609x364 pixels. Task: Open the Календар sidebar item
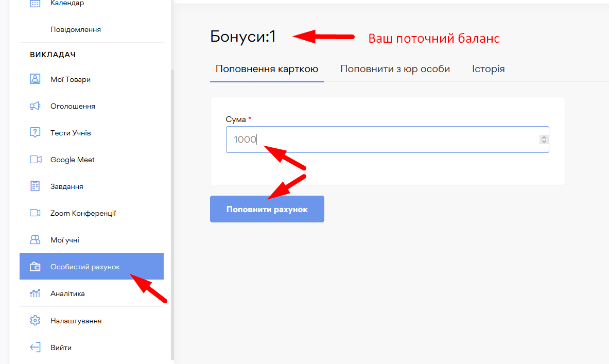point(67,4)
